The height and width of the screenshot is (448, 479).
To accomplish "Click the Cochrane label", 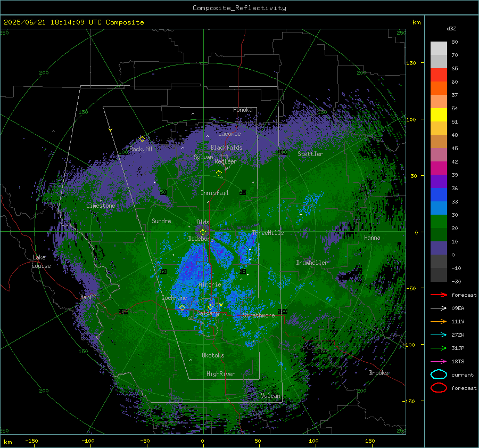I will 174,298.
